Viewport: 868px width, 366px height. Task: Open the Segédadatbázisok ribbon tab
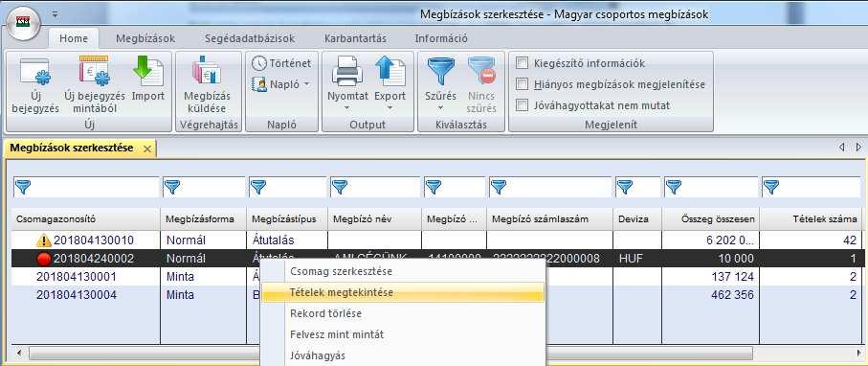[250, 39]
